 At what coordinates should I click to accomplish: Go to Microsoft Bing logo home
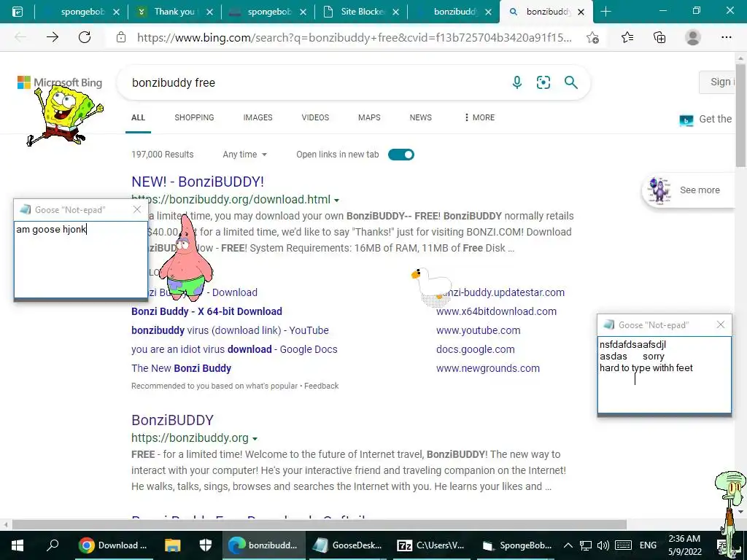[60, 82]
